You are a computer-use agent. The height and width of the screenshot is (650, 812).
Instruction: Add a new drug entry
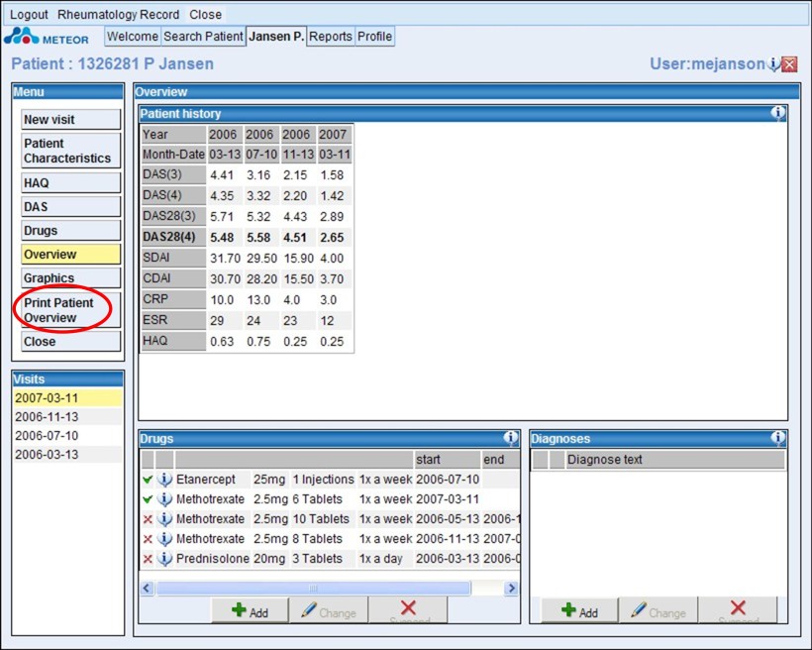pyautogui.click(x=251, y=610)
